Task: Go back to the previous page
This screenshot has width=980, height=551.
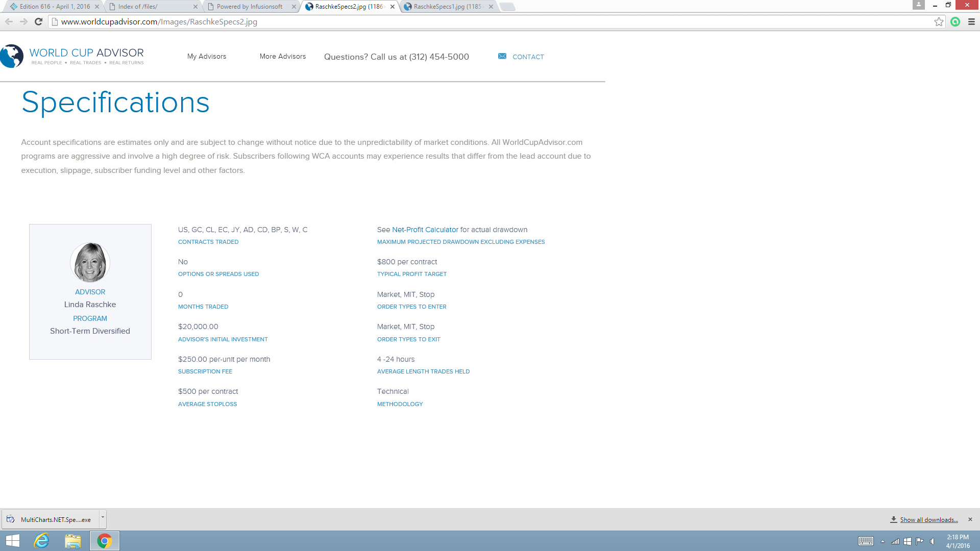Action: 9,21
